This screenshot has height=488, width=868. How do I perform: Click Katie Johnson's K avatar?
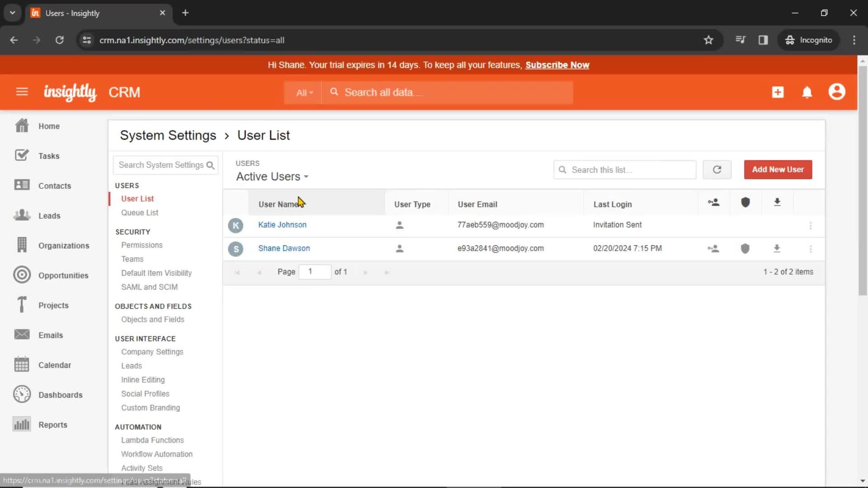236,225
